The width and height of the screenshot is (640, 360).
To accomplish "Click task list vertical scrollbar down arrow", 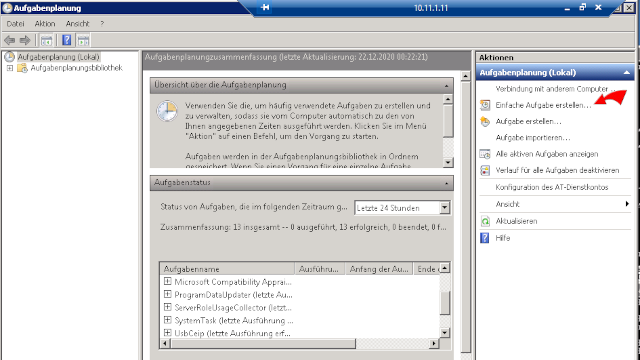I will pos(445,332).
